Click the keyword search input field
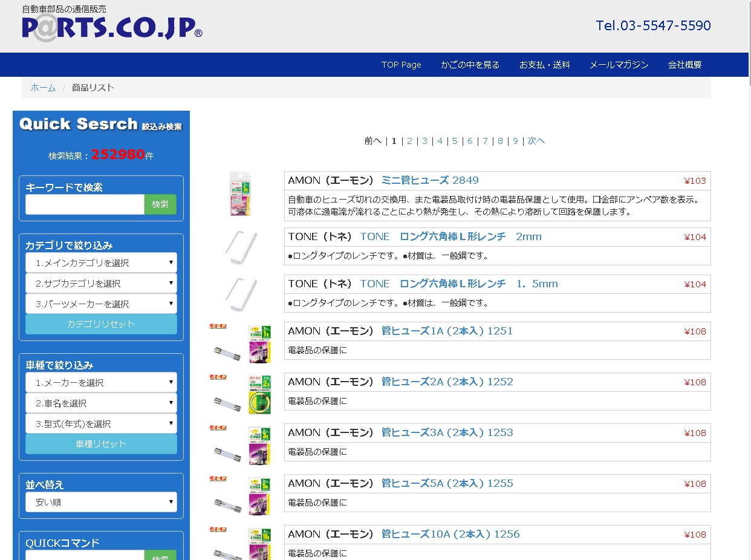Image resolution: width=751 pixels, height=560 pixels. (85, 204)
